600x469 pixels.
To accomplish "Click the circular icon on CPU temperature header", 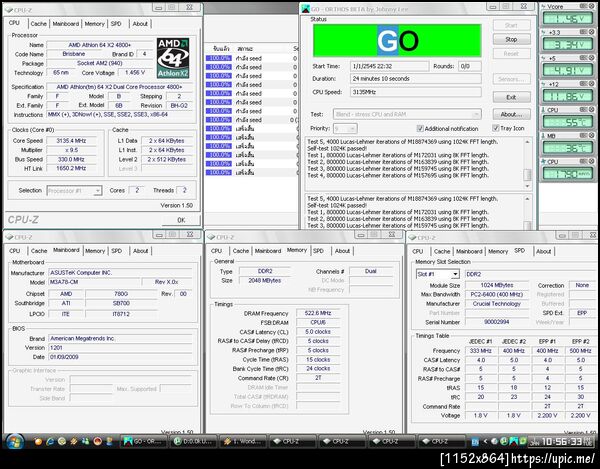I will coord(592,109).
